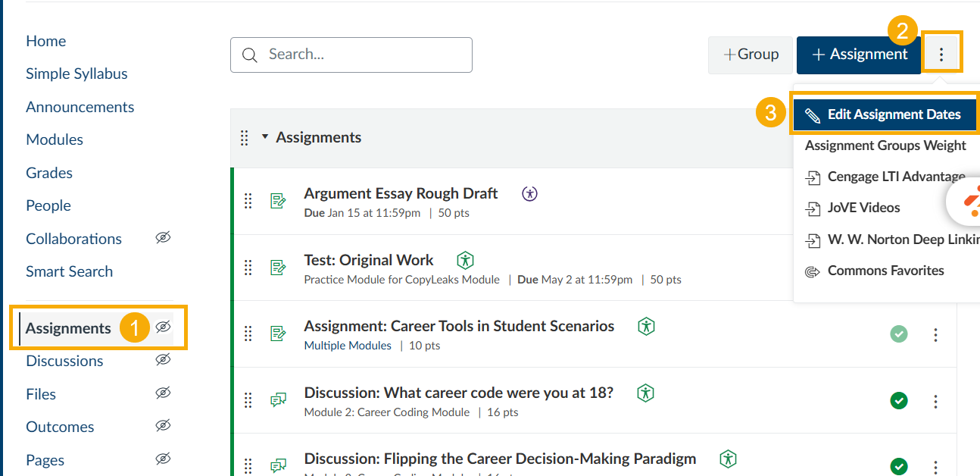Click drag handle for Test: Original Work
Screen dimensions: 980x476
tap(248, 268)
